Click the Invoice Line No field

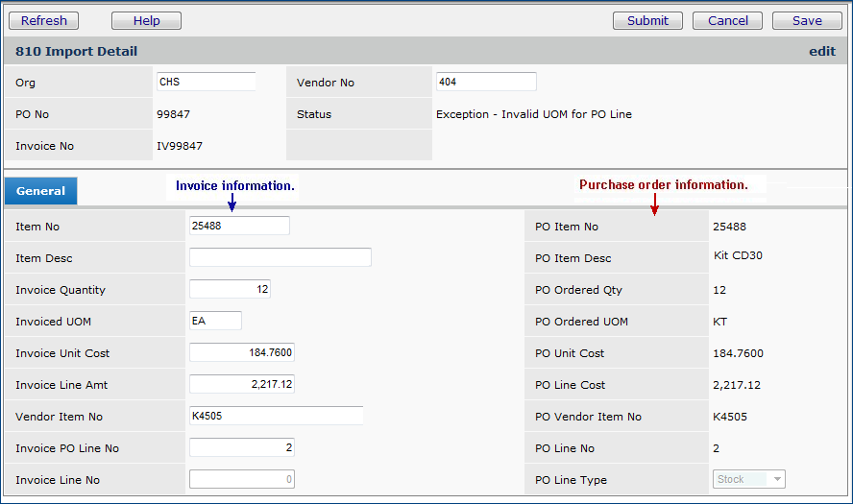click(241, 480)
